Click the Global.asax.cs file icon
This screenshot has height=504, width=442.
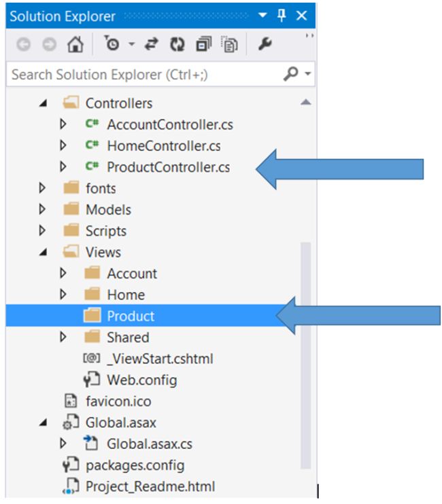tap(91, 443)
